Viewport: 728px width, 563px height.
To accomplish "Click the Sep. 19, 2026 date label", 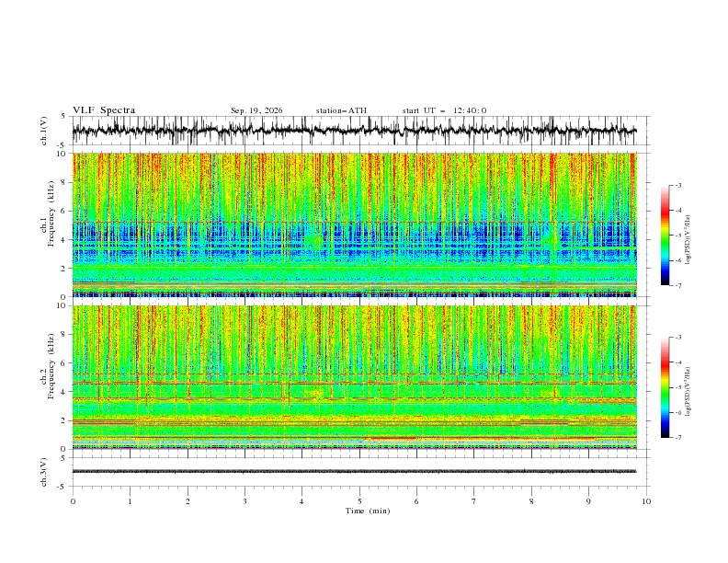I will click(x=256, y=110).
